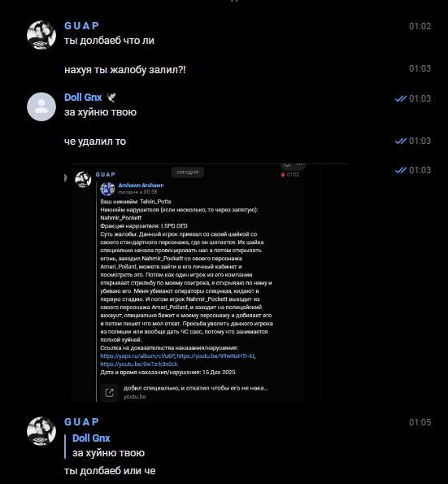The height and width of the screenshot is (484, 448).
Task: Click the read checkmarks beside the screenshot attachment
Action: (401, 170)
